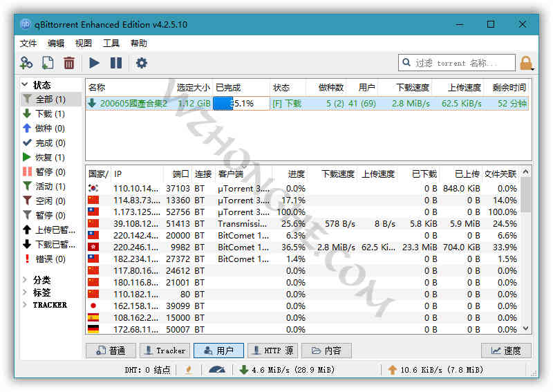Switch to the HTTP 源 tab

[272, 351]
